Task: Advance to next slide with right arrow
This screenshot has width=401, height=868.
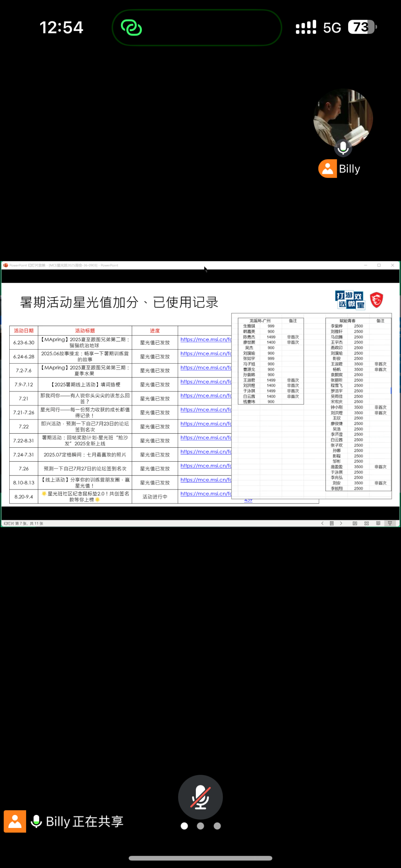Action: (341, 523)
